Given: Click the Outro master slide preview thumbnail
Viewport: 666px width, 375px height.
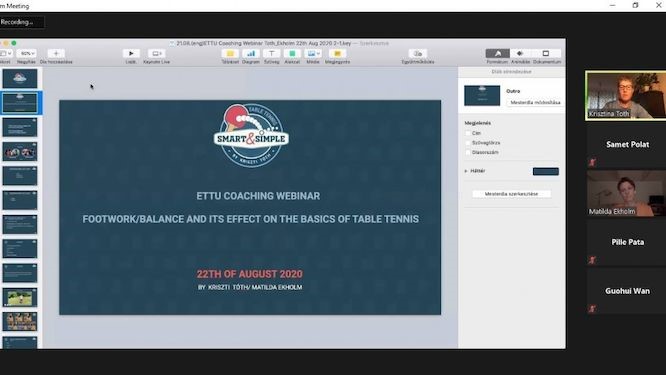Looking at the screenshot, I should pos(482,96).
